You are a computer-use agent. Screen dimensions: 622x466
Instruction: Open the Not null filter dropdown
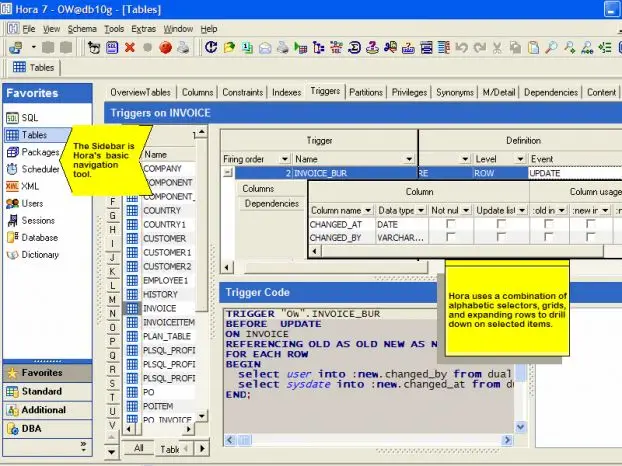tap(466, 210)
